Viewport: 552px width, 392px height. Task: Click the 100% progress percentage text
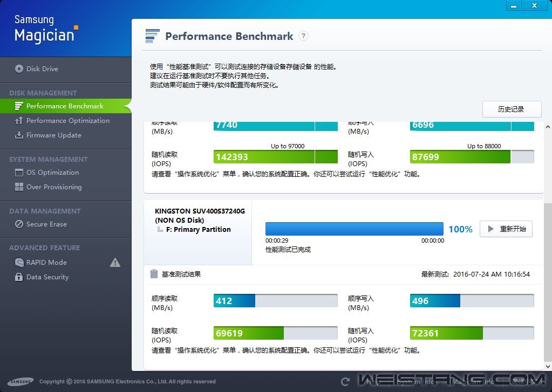point(460,229)
